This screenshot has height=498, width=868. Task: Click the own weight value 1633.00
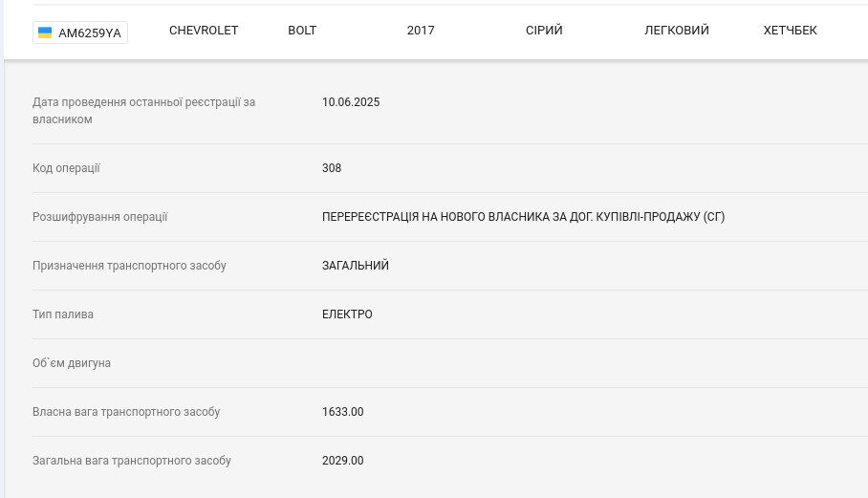[342, 412]
